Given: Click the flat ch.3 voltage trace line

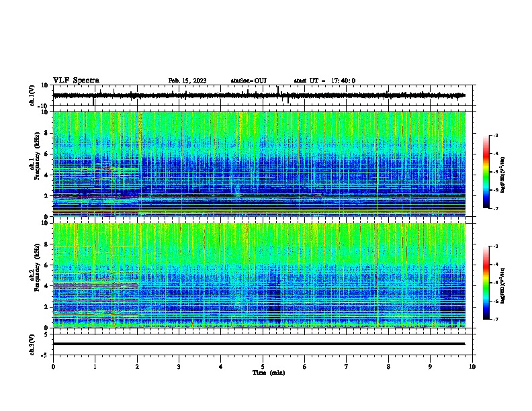Looking at the screenshot, I should coord(259,344).
